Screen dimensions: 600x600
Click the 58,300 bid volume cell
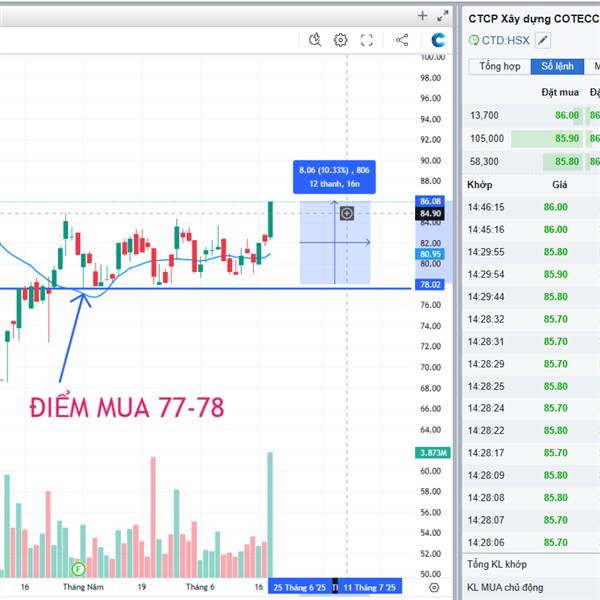(x=484, y=161)
